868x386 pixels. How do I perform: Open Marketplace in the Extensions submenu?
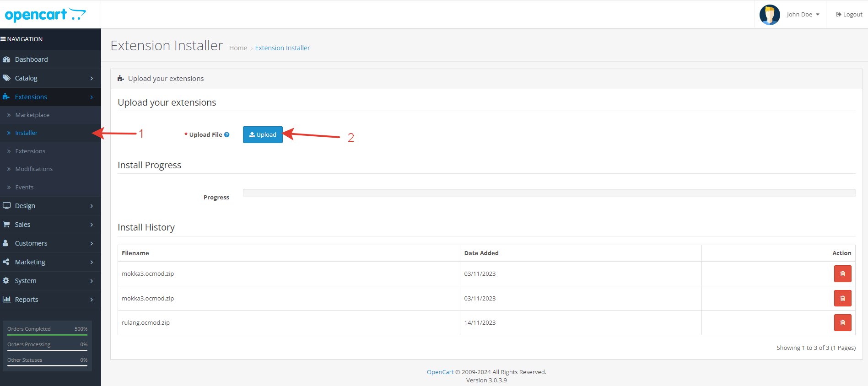[x=32, y=115]
